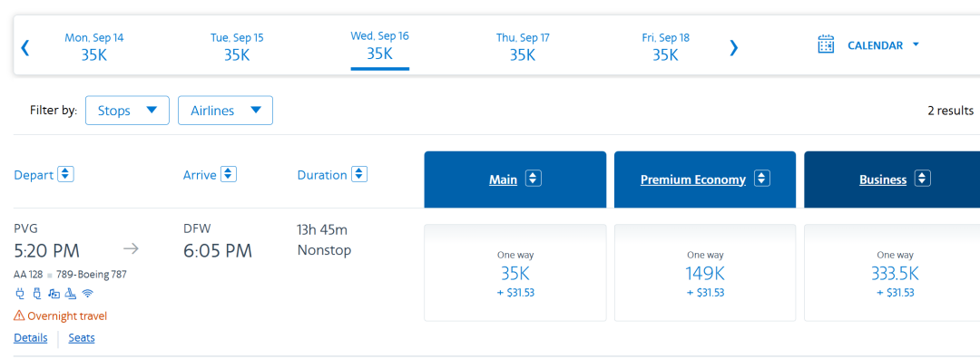Screen dimensions: 980x359
Task: Click the Overnight travel warning triangle
Action: tap(19, 315)
